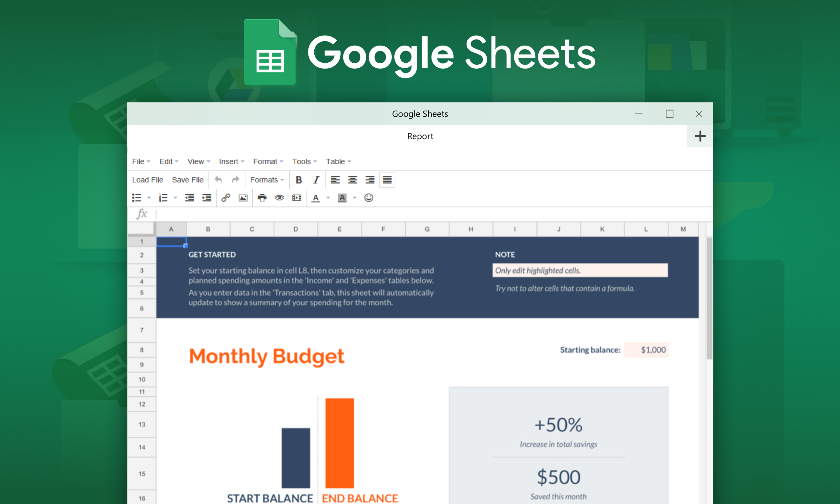Click the 'Only edit highlighted cells.' cell

click(x=580, y=270)
